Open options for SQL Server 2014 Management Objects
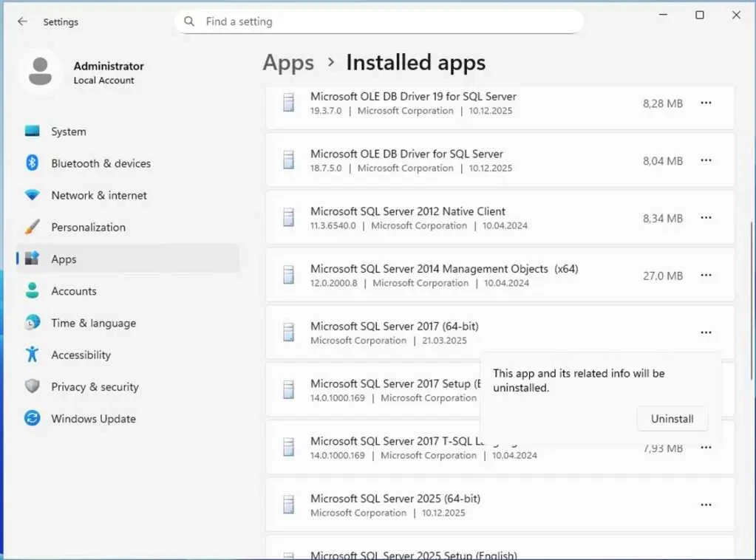Screen dimensions: 756x560 point(706,276)
